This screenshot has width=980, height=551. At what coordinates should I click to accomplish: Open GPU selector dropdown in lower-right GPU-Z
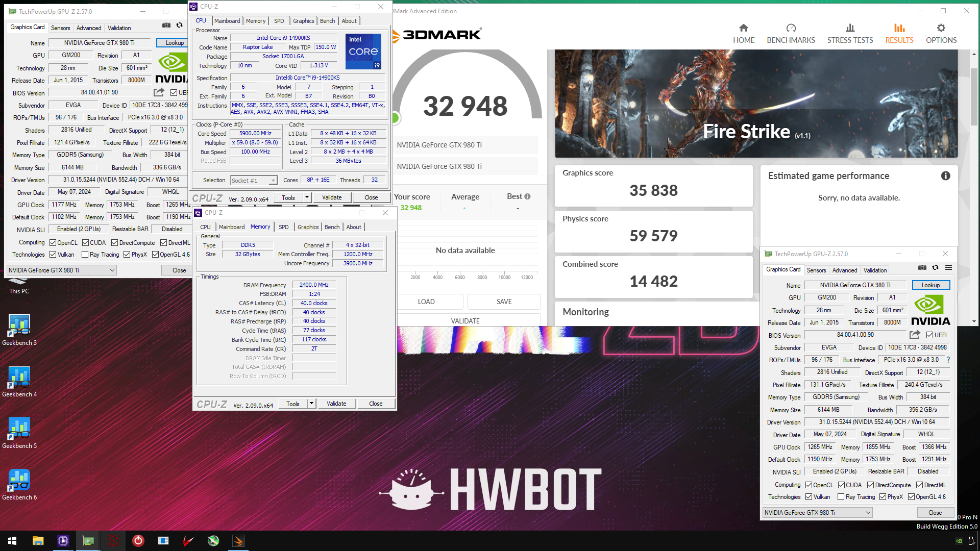pos(817,513)
